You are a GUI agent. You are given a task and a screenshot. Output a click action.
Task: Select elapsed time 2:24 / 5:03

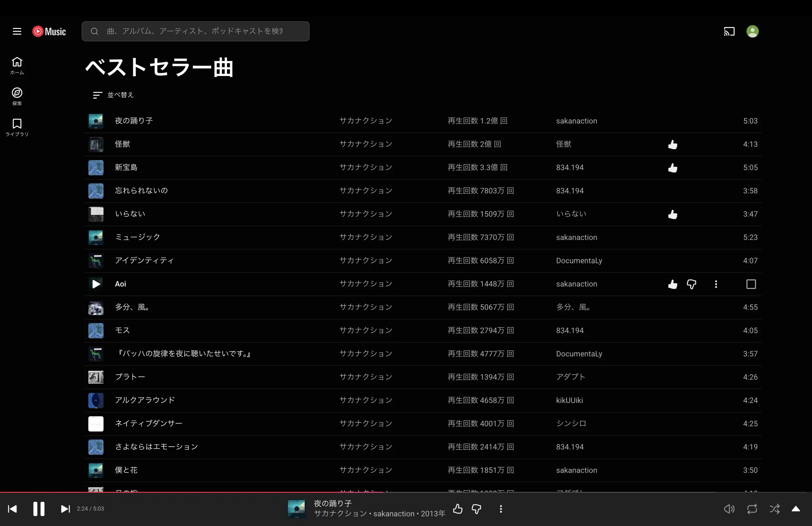click(90, 509)
